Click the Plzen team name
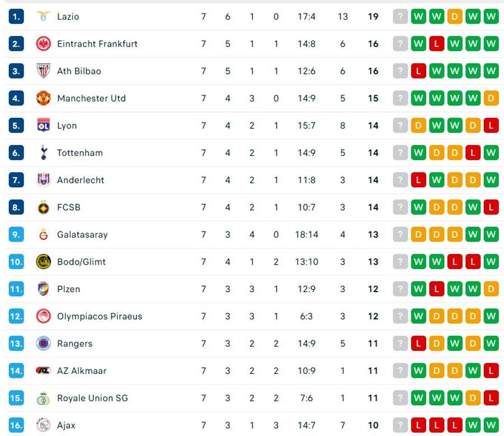 (x=68, y=289)
